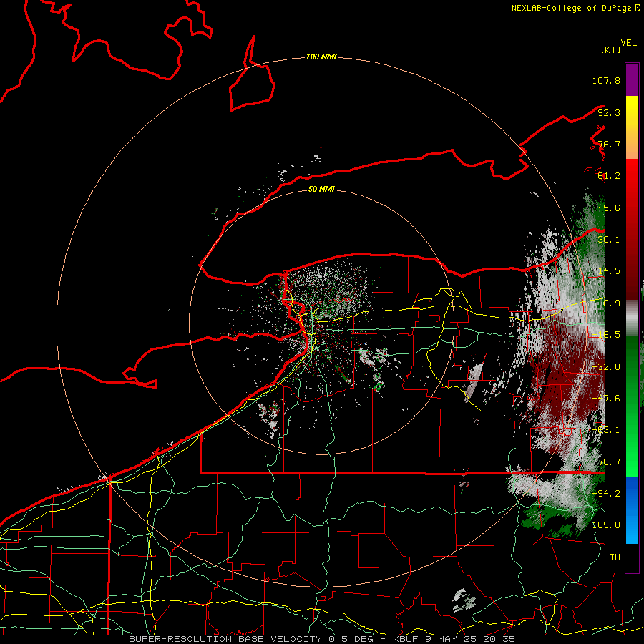Click the -78.7 legend value
The width and height of the screenshot is (644, 644).
tap(606, 462)
